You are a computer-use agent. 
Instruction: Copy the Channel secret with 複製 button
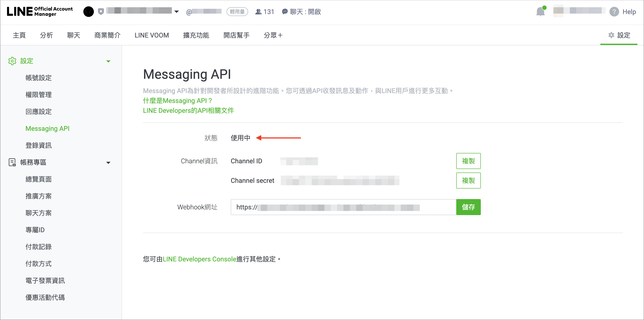point(468,180)
